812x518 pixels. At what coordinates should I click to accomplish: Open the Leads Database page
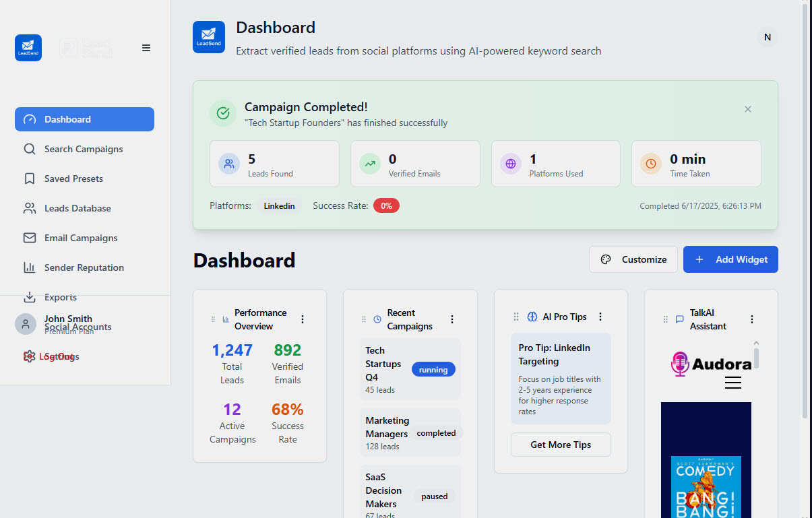tap(84, 208)
